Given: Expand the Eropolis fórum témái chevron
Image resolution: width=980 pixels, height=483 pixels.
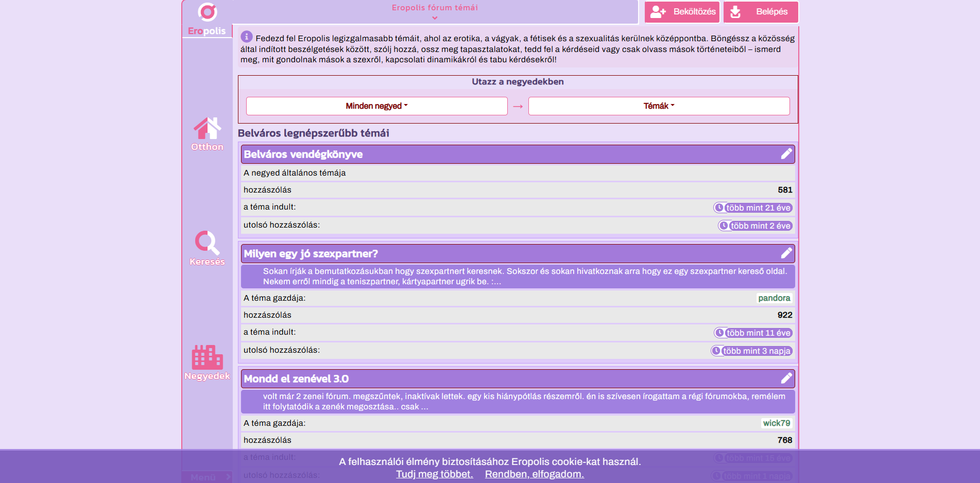Looking at the screenshot, I should (435, 18).
